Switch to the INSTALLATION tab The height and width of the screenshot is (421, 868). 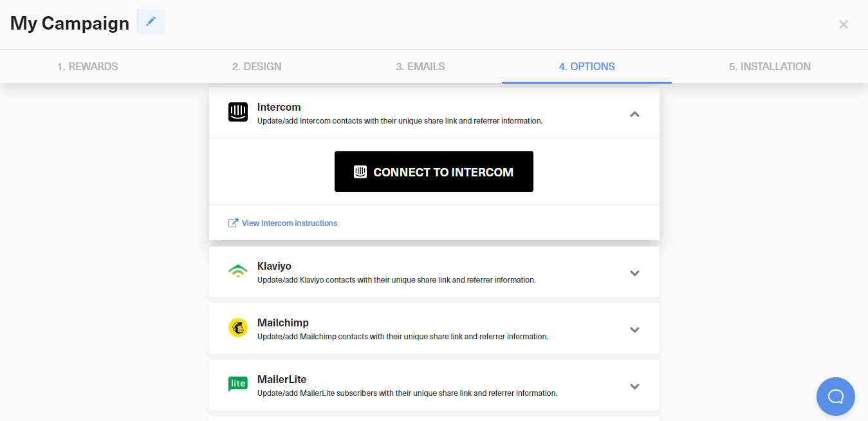click(770, 66)
